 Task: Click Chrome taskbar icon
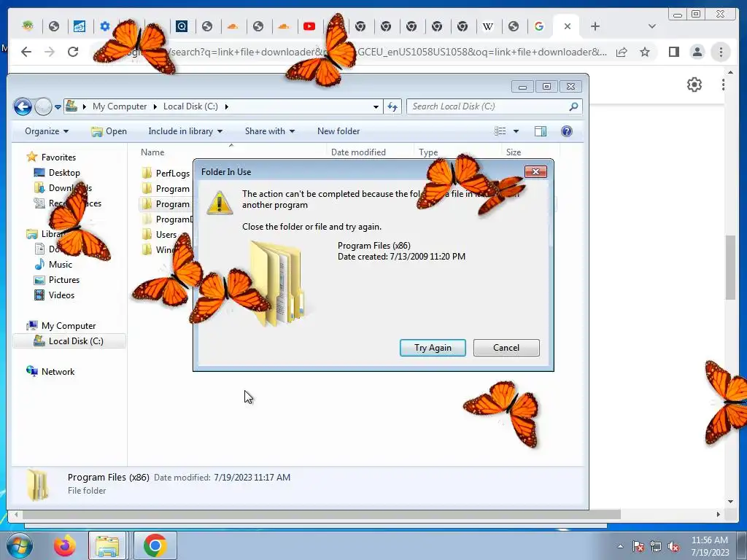point(155,545)
